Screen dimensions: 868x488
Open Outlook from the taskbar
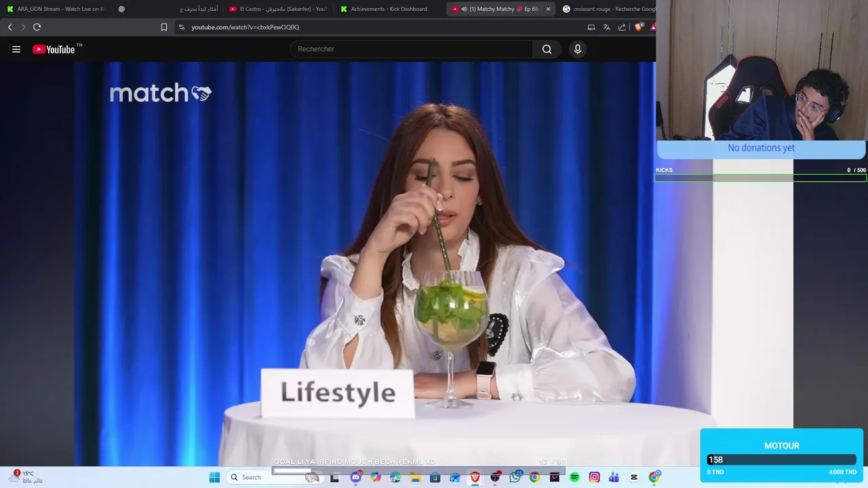(x=454, y=477)
